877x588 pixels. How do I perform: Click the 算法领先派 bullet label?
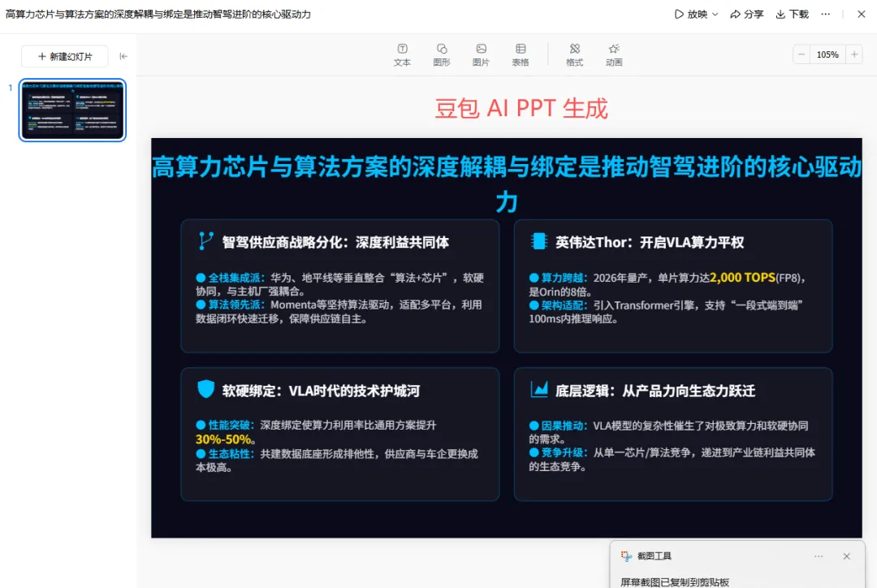tap(235, 305)
